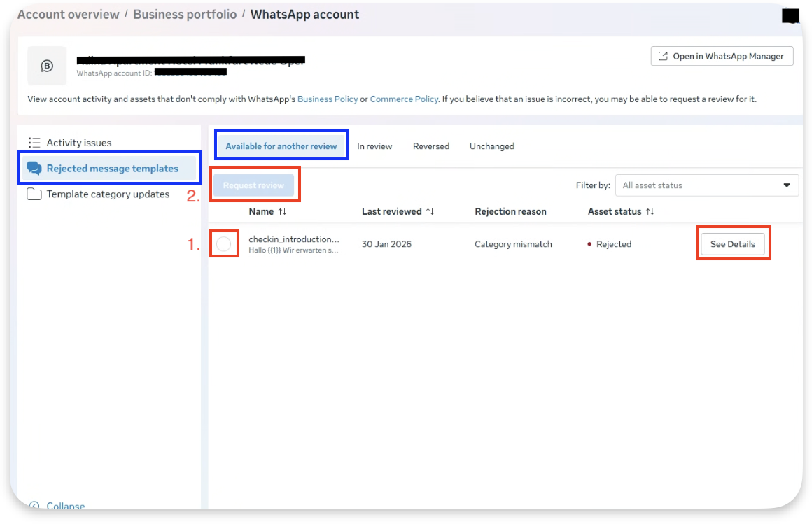Navigate to Business portfolio breadcrumb

tap(185, 15)
